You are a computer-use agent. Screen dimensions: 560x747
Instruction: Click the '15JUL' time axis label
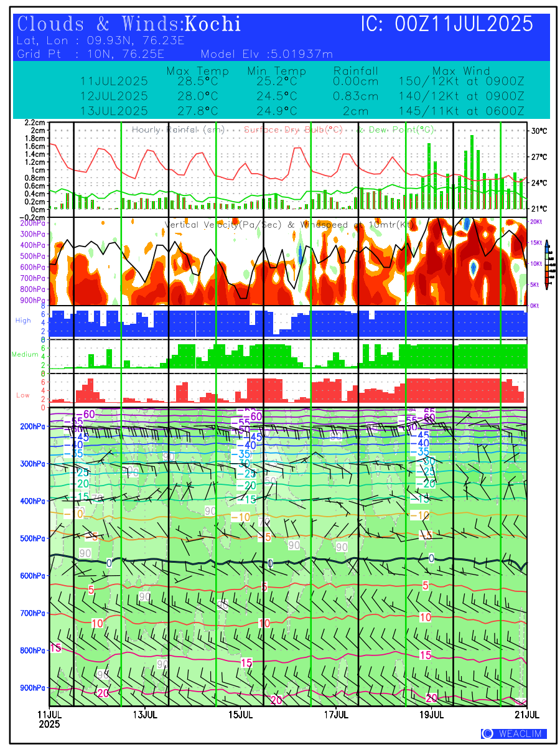point(241,715)
